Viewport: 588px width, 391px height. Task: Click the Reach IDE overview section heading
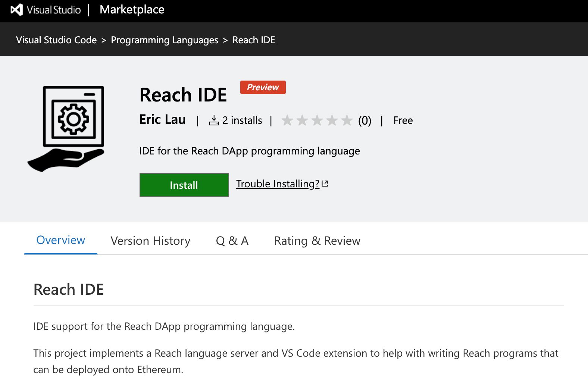pyautogui.click(x=69, y=290)
